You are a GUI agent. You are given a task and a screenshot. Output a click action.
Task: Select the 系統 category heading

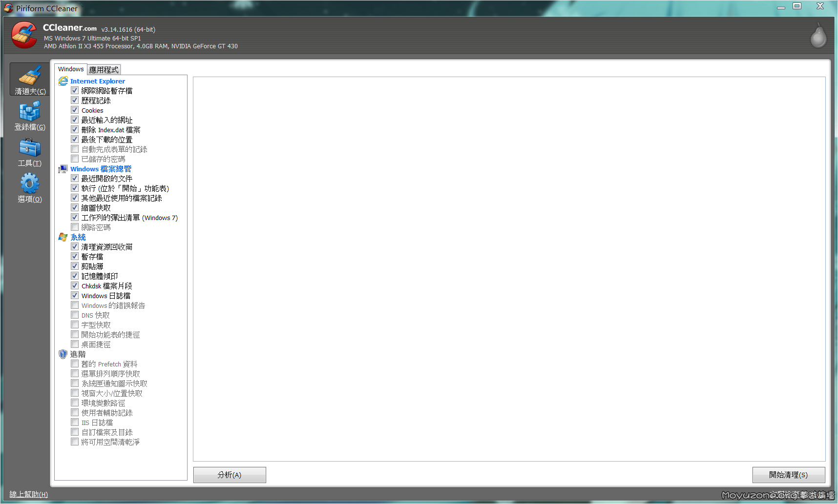point(78,237)
